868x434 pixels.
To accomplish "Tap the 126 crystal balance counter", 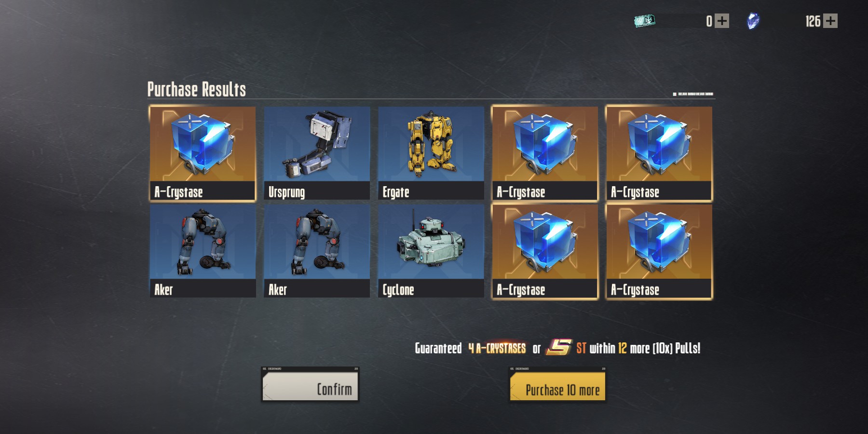I will [813, 21].
